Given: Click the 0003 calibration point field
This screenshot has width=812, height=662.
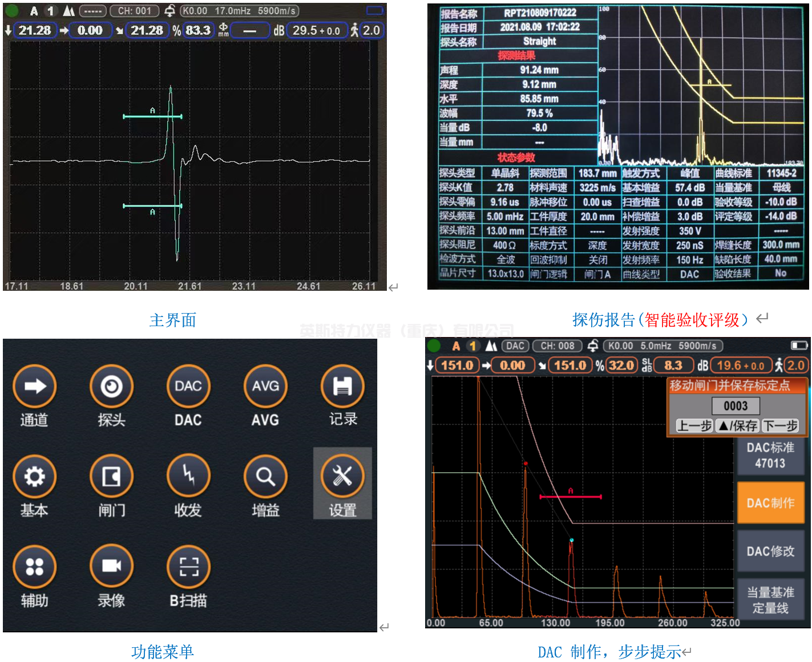Looking at the screenshot, I should pyautogui.click(x=736, y=406).
